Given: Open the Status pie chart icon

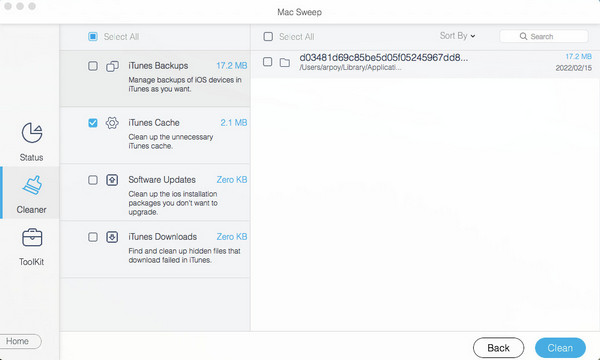Looking at the screenshot, I should 32,133.
